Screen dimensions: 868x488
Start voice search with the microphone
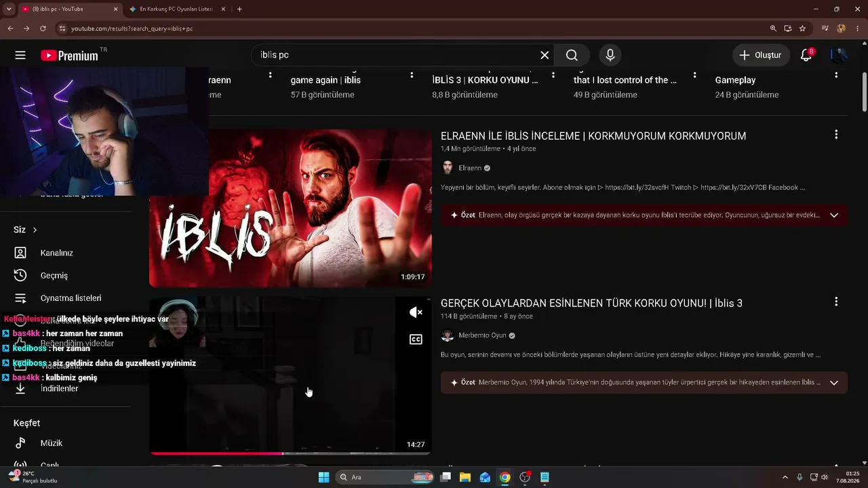pos(610,56)
